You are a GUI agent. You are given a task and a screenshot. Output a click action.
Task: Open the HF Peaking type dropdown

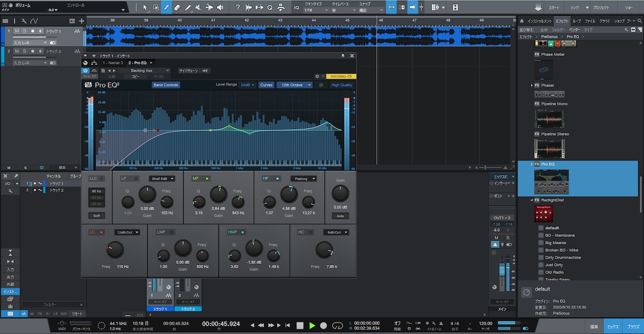(304, 179)
